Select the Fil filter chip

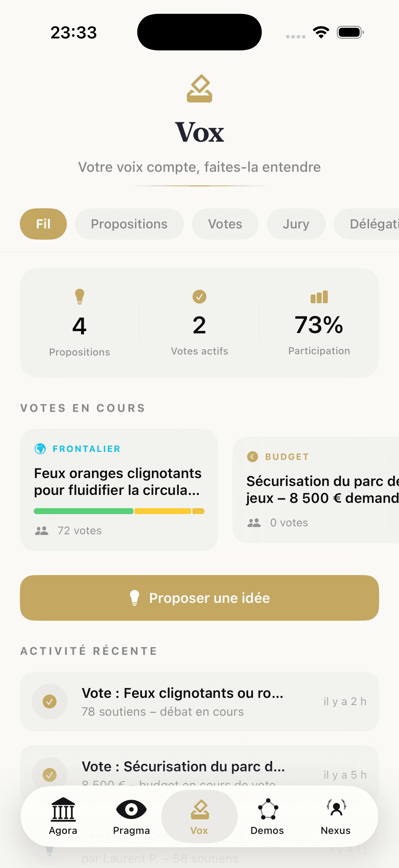point(43,224)
